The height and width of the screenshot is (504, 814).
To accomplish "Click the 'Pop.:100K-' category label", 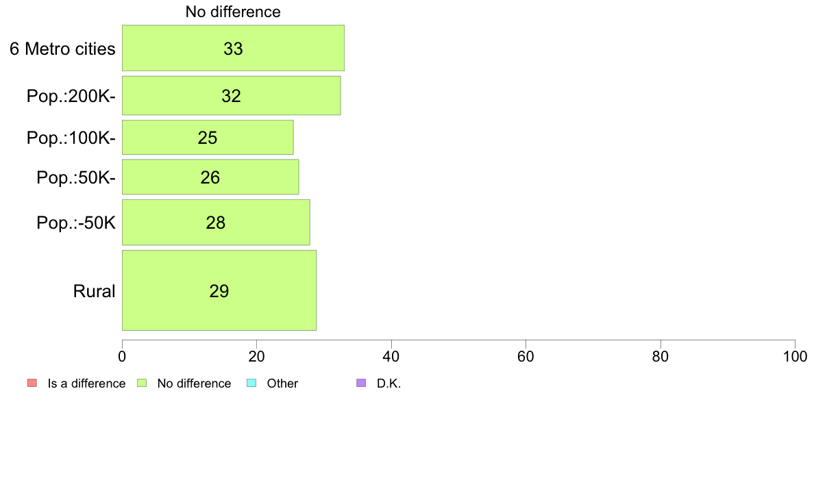I will click(x=71, y=138).
